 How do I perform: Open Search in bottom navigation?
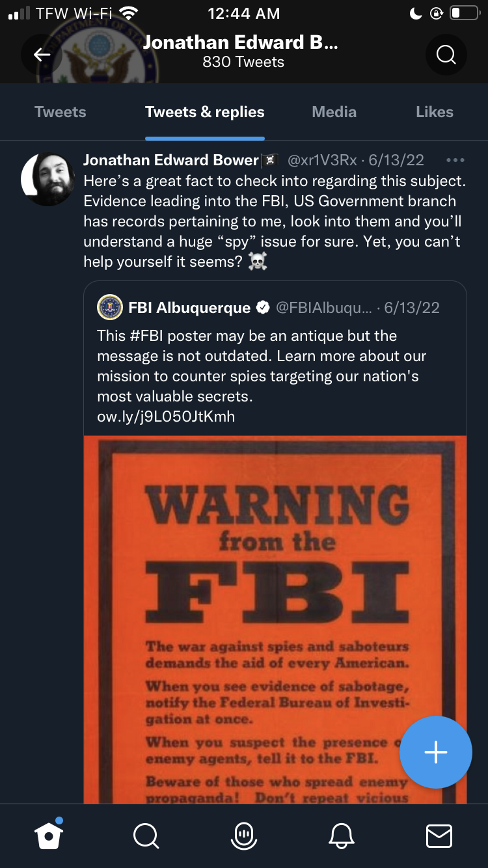(146, 835)
